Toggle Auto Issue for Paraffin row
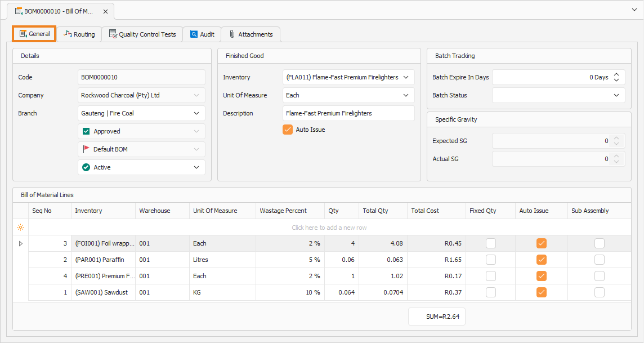The image size is (644, 343). [x=542, y=260]
